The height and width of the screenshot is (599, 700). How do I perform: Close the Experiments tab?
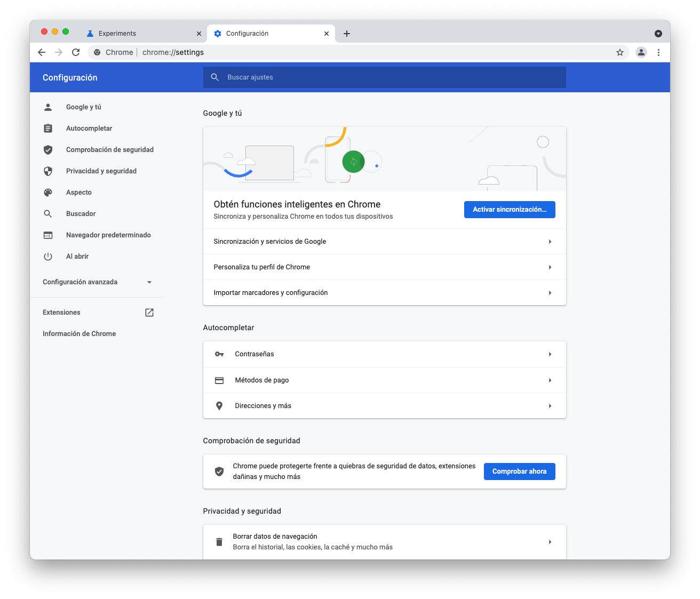(199, 34)
